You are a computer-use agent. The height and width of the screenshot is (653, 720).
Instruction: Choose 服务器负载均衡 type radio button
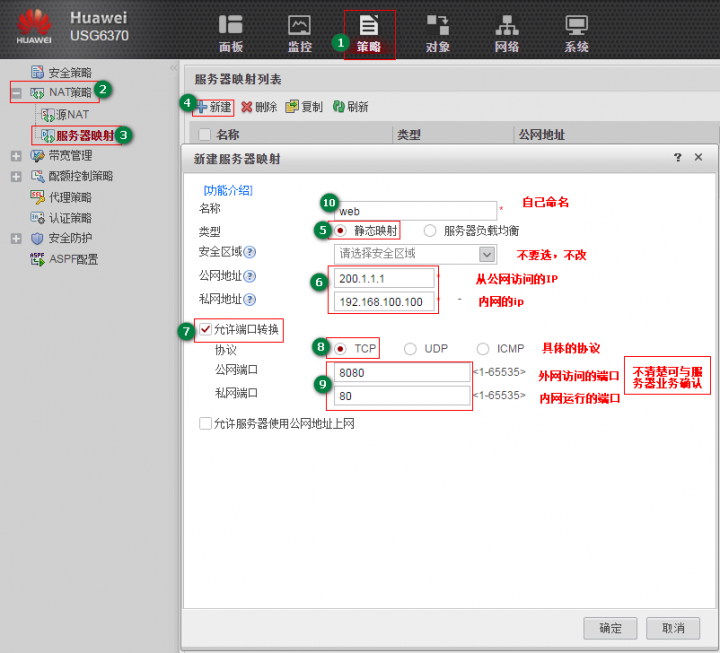(430, 230)
